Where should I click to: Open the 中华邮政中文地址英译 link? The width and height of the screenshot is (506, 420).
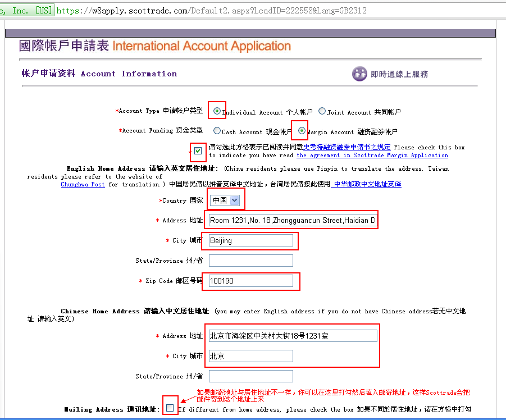(367, 184)
